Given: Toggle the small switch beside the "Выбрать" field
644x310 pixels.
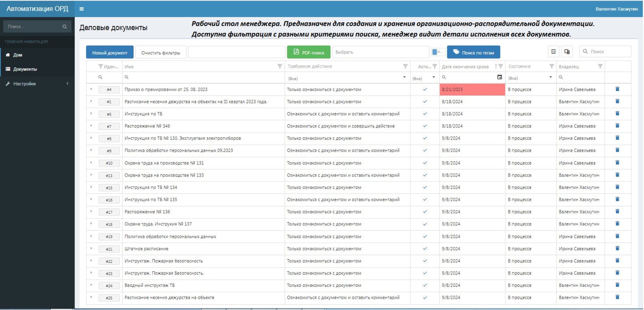Looking at the screenshot, I should click(438, 52).
